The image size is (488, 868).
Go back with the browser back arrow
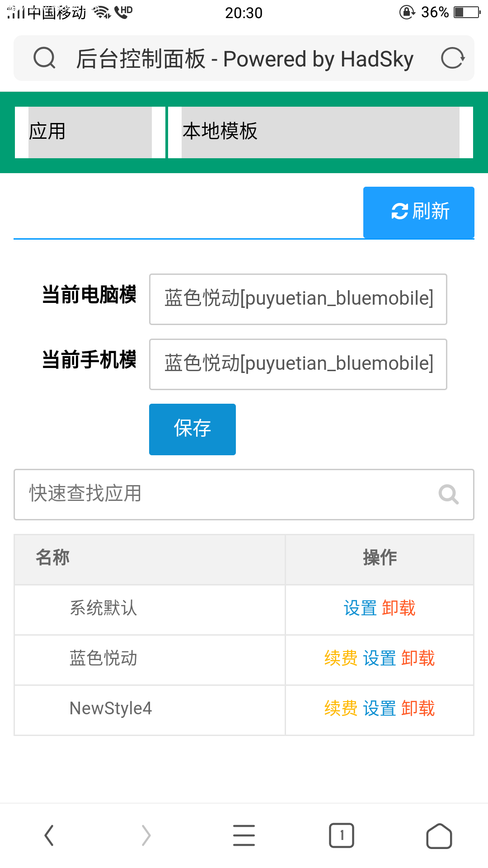pos(49,835)
